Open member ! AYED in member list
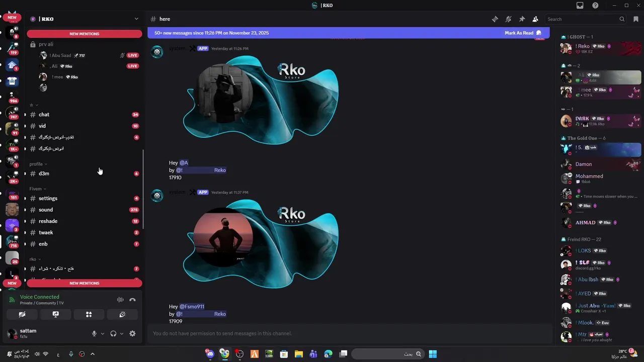 point(601,294)
